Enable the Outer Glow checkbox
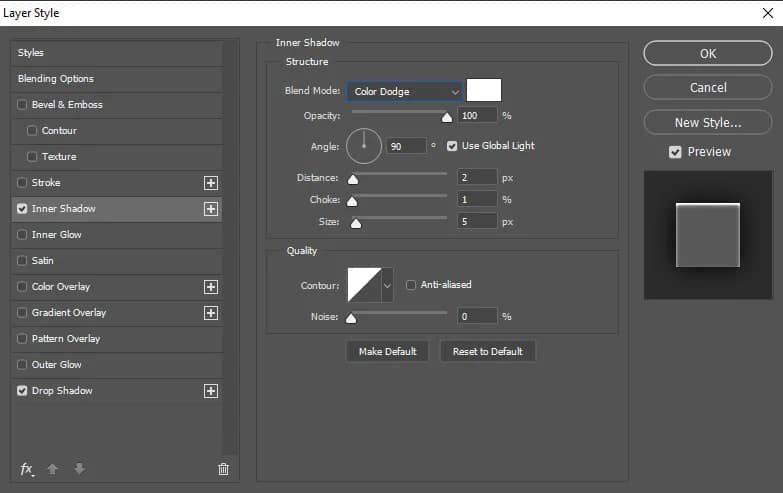This screenshot has width=783, height=493. point(22,364)
